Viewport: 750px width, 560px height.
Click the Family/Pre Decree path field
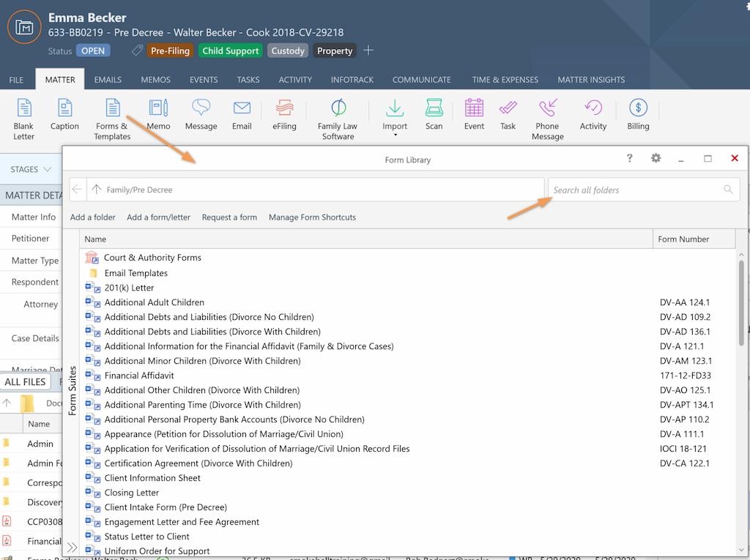(316, 190)
